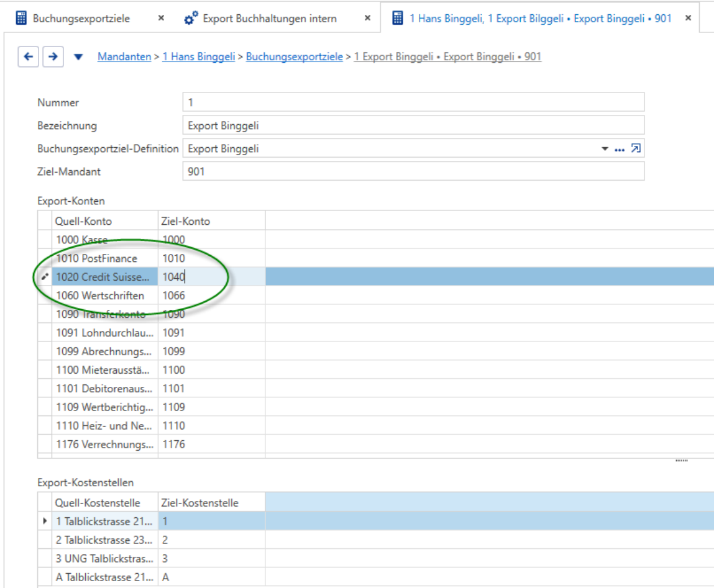
Task: Select the 1010 PostFinance source account cell
Action: (105, 258)
